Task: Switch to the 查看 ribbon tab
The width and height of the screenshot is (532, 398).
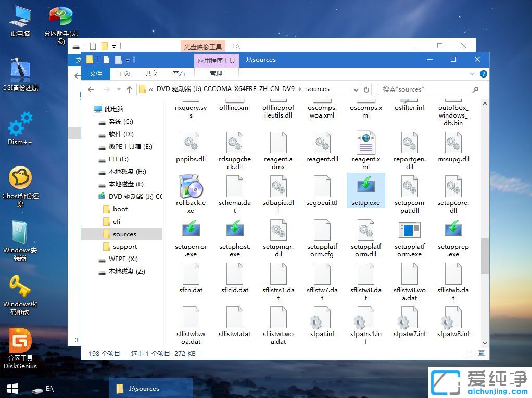Action: coord(179,73)
